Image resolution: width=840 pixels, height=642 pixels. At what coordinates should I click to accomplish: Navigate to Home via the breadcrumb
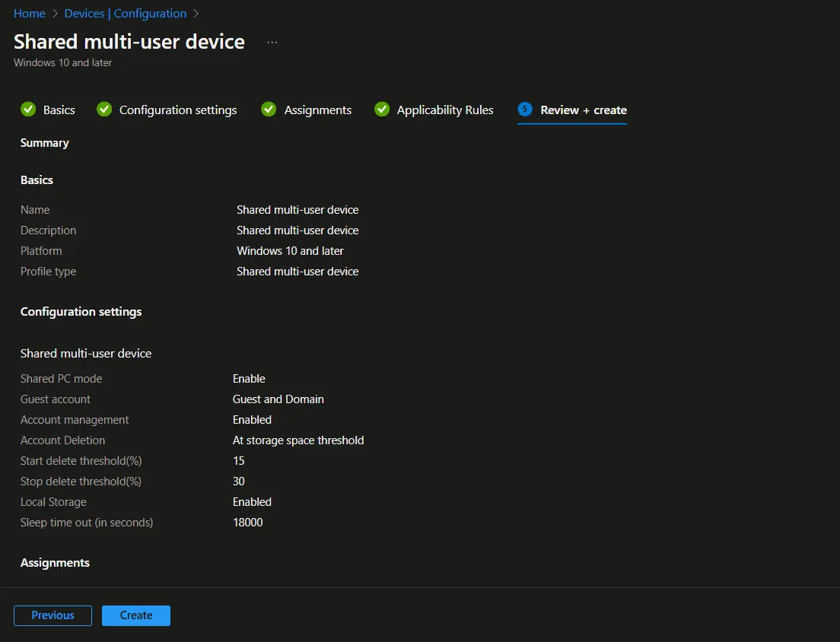pos(29,13)
